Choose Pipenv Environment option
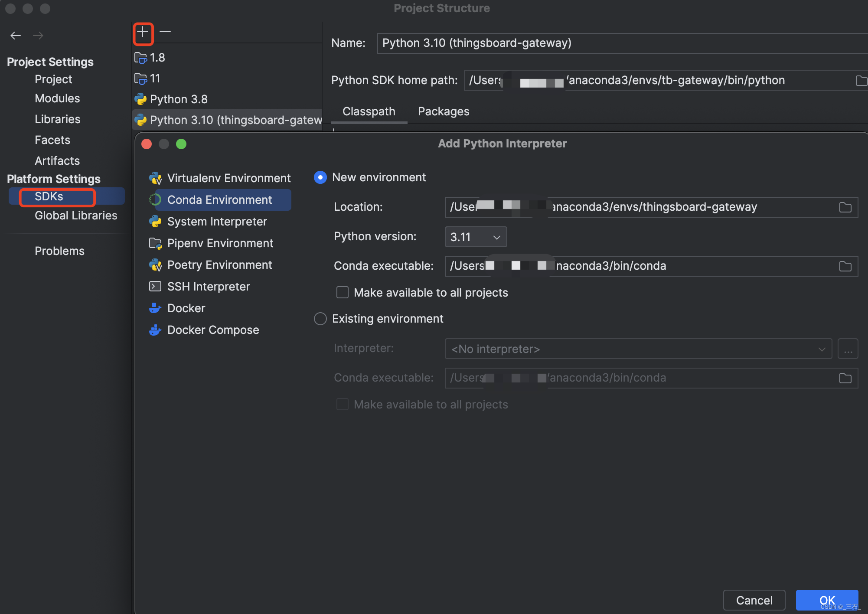Screen dimensions: 868x614 point(211,243)
